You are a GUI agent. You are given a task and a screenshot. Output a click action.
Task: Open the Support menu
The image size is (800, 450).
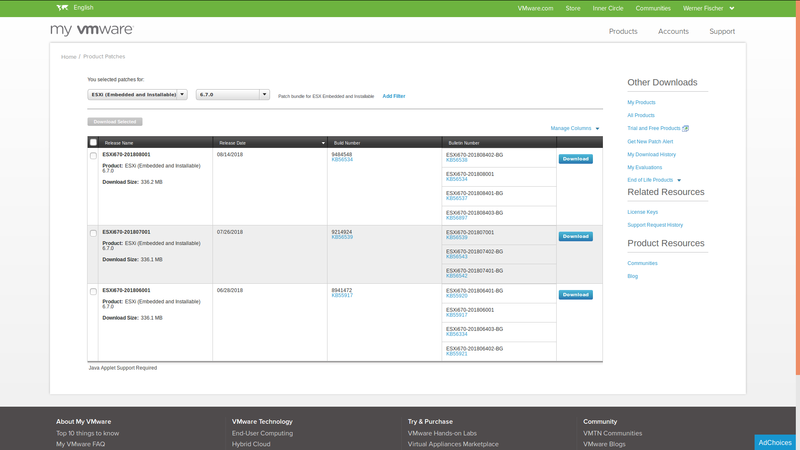point(722,31)
